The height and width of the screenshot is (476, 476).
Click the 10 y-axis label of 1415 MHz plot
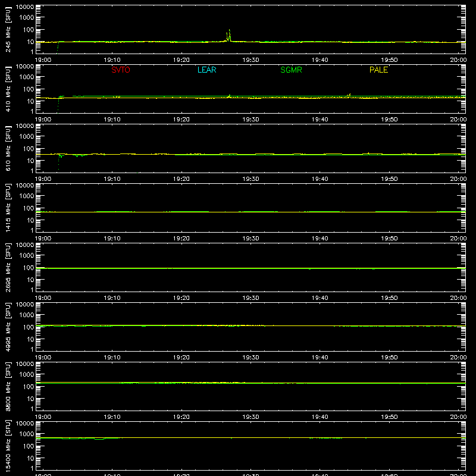[x=30, y=220]
